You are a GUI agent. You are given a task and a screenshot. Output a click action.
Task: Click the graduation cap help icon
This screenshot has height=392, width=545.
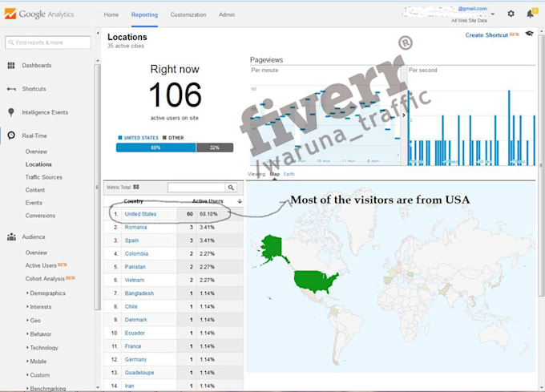pyautogui.click(x=529, y=34)
